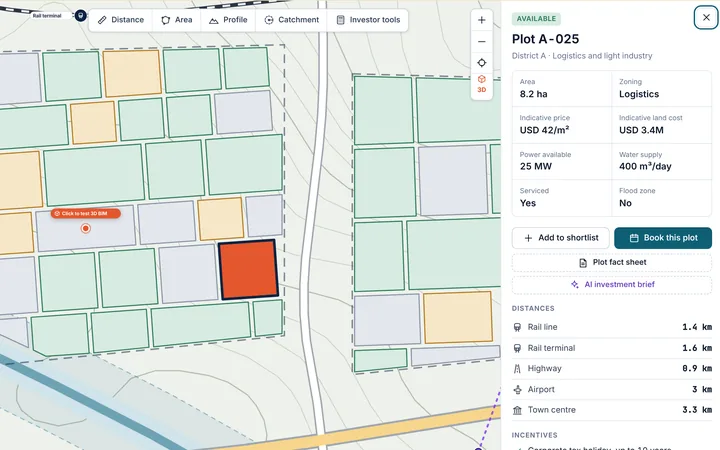Click the Airport distance row

coord(612,389)
